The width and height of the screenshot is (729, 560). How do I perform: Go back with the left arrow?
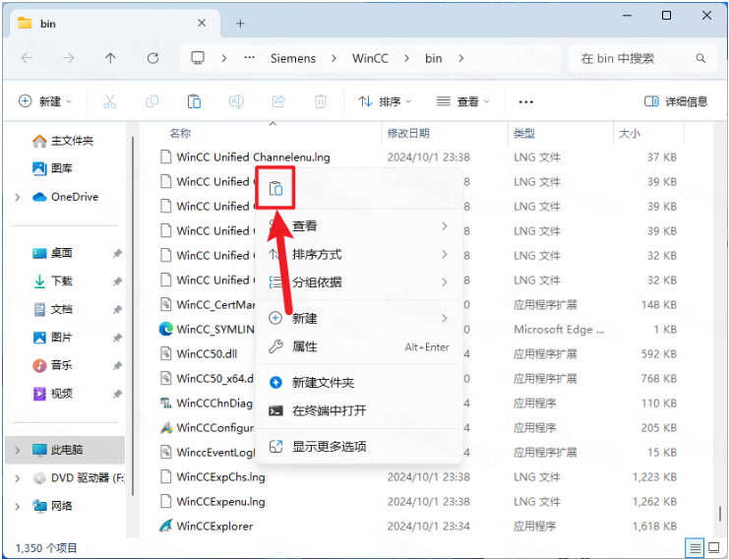point(27,58)
